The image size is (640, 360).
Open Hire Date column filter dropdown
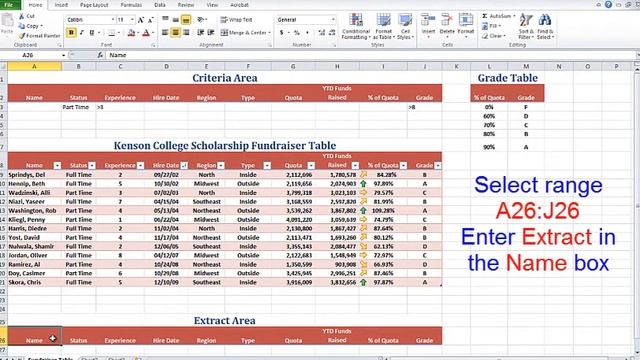click(184, 165)
